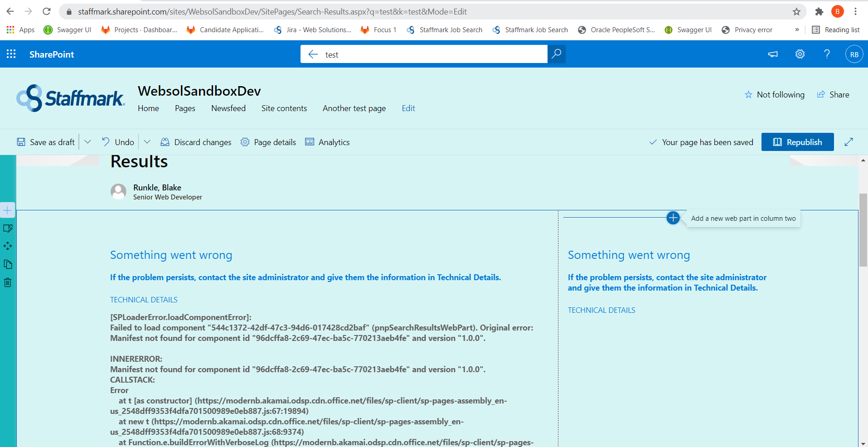Click inside the search box containing test
The width and height of the screenshot is (868, 447).
[408, 54]
